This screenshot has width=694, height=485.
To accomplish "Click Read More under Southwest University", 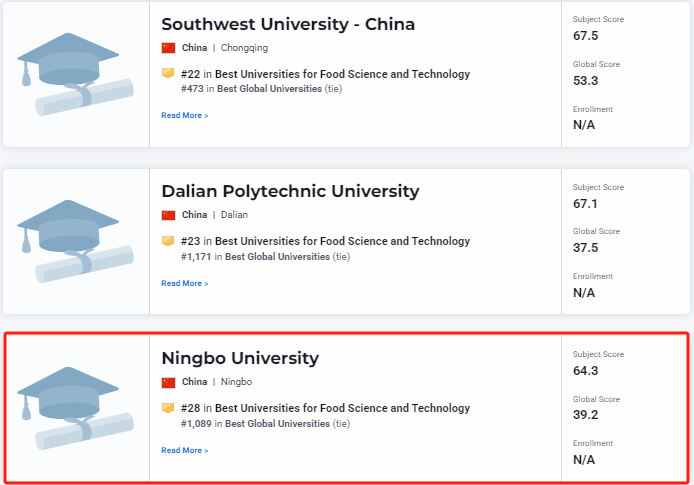I will coord(185,116).
